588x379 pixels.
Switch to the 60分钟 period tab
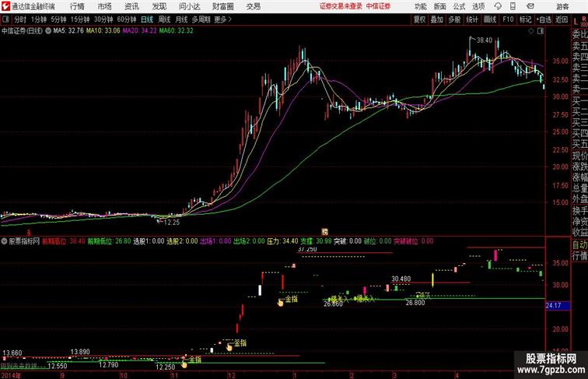coord(127,19)
